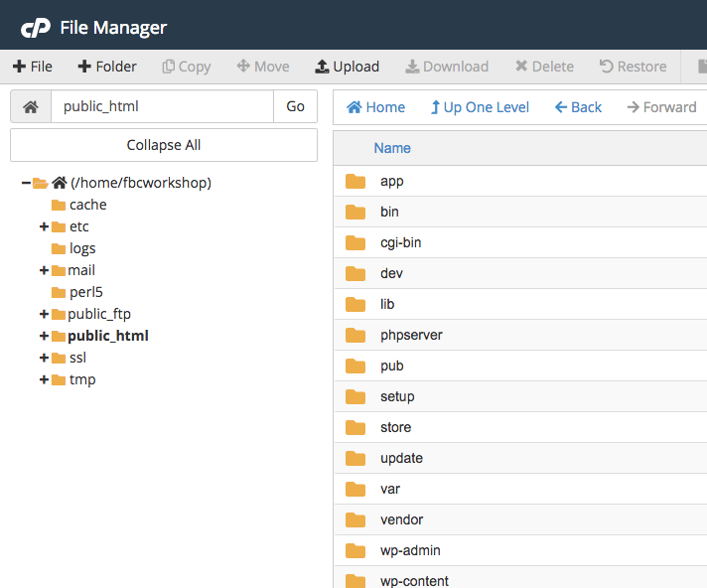Screen dimensions: 707x588
Task: Expand the mail folder node
Action: (x=44, y=270)
